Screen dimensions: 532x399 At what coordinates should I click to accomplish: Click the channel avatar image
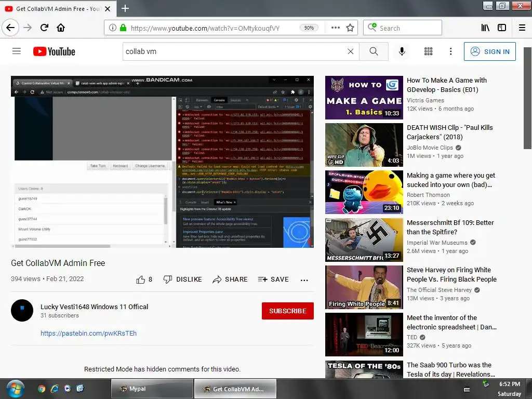tap(22, 311)
